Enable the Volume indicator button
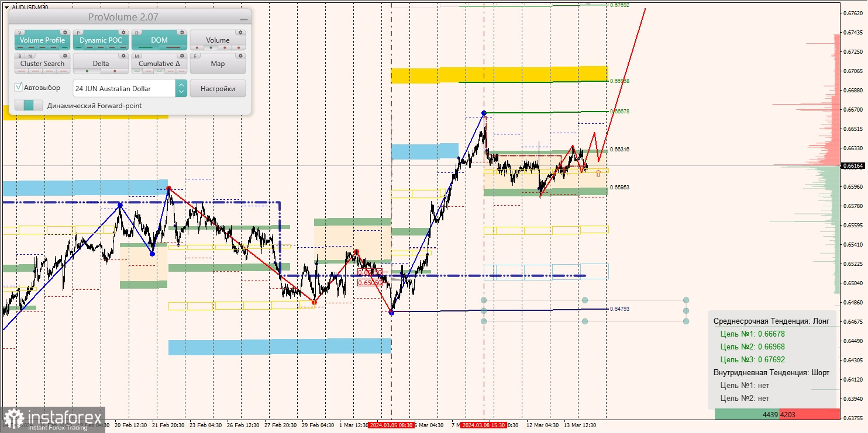 click(218, 40)
